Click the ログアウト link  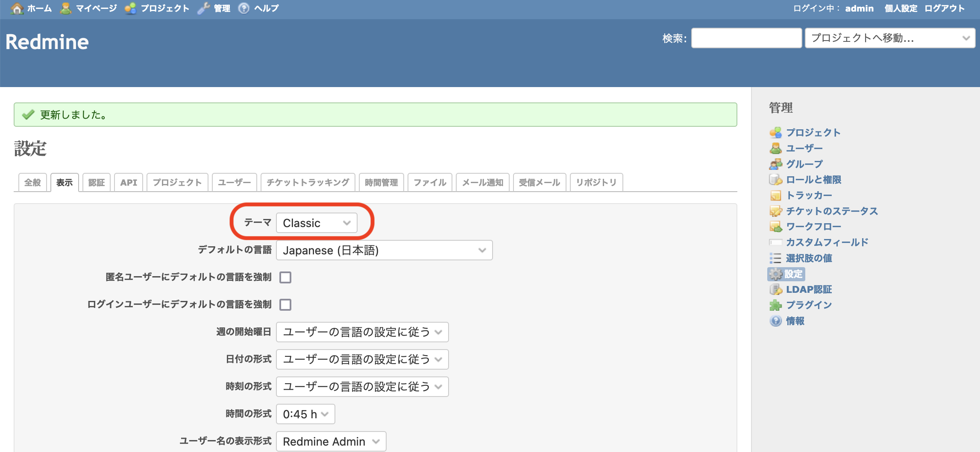[945, 9]
